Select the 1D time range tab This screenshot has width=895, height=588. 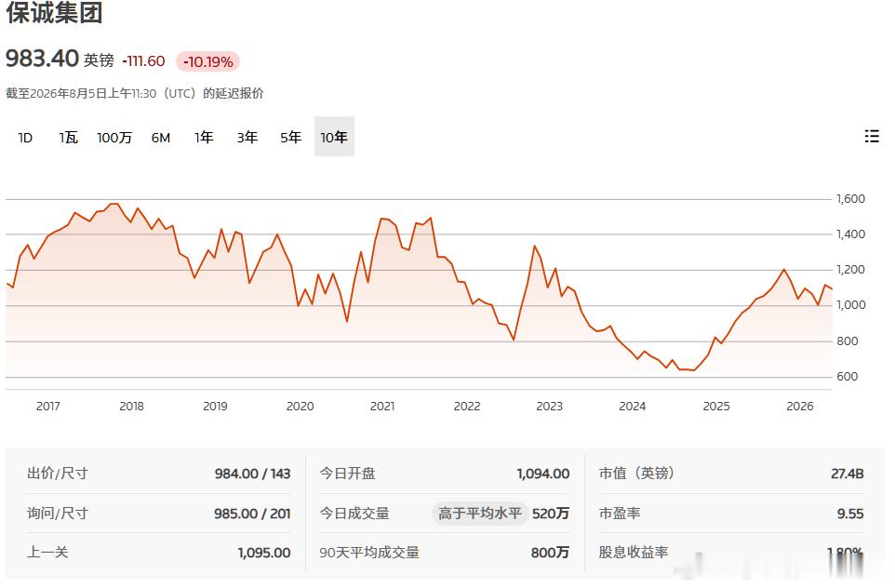tap(25, 138)
